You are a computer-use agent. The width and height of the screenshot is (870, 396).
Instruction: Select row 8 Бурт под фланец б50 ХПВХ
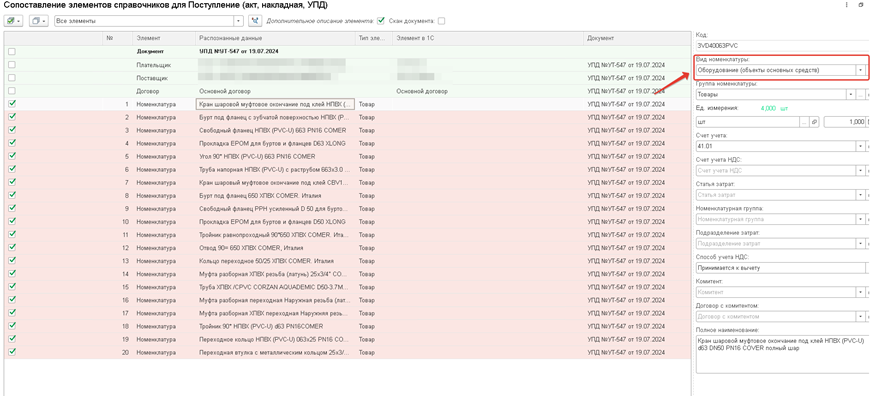point(348,195)
